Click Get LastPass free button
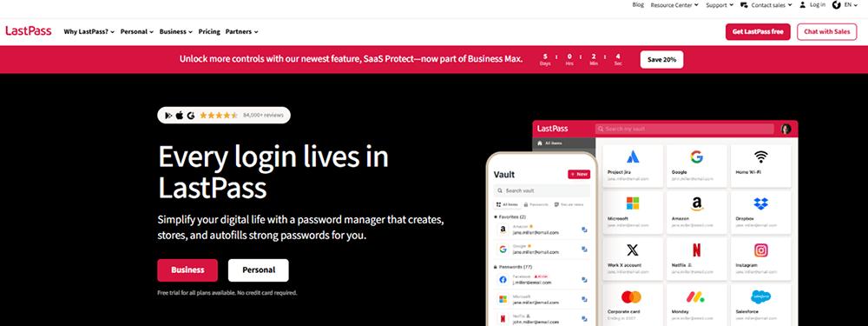The image size is (868, 326). pyautogui.click(x=758, y=31)
